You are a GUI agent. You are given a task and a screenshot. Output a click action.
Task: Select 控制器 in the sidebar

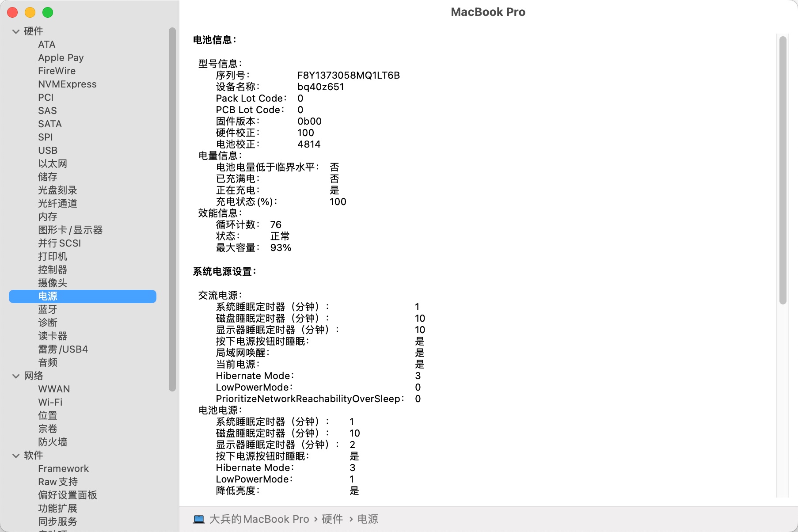click(x=53, y=270)
